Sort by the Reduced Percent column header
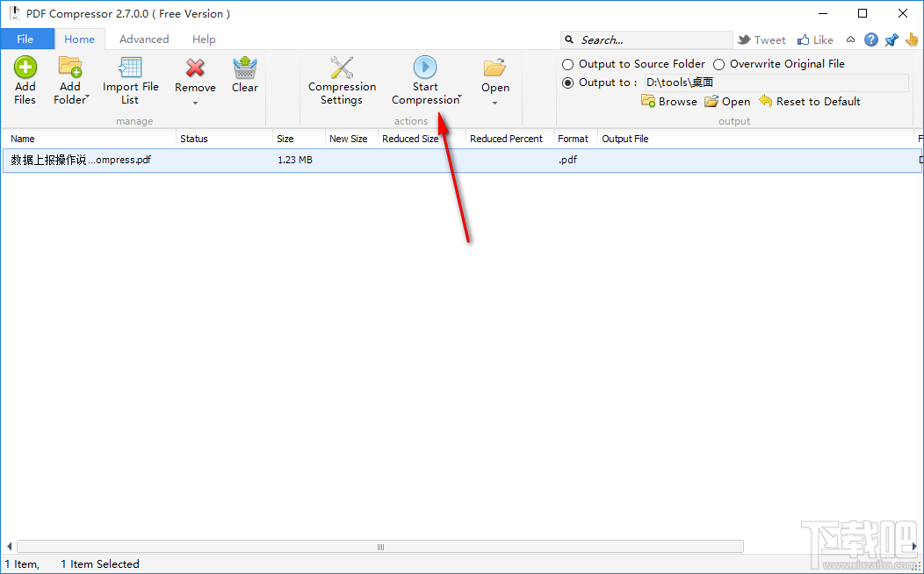The width and height of the screenshot is (924, 574). click(509, 139)
